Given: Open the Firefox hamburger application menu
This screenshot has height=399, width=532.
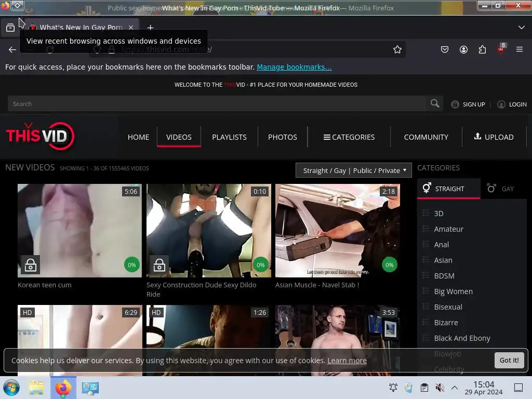Looking at the screenshot, I should 520,49.
